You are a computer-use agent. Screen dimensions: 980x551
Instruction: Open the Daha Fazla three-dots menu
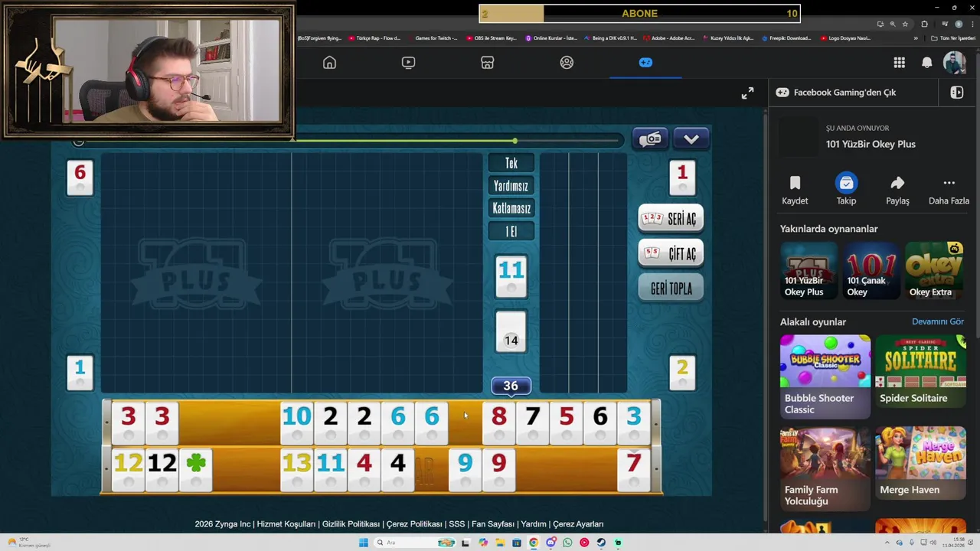[949, 183]
